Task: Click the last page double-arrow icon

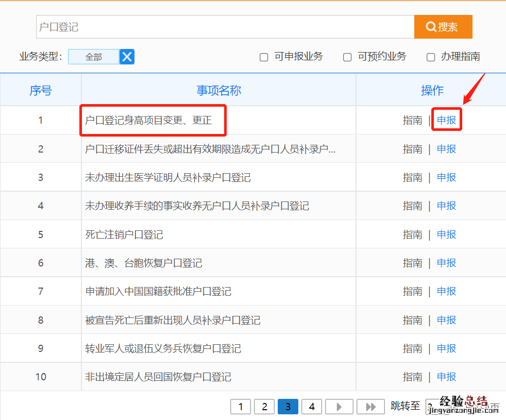Action: tap(370, 407)
